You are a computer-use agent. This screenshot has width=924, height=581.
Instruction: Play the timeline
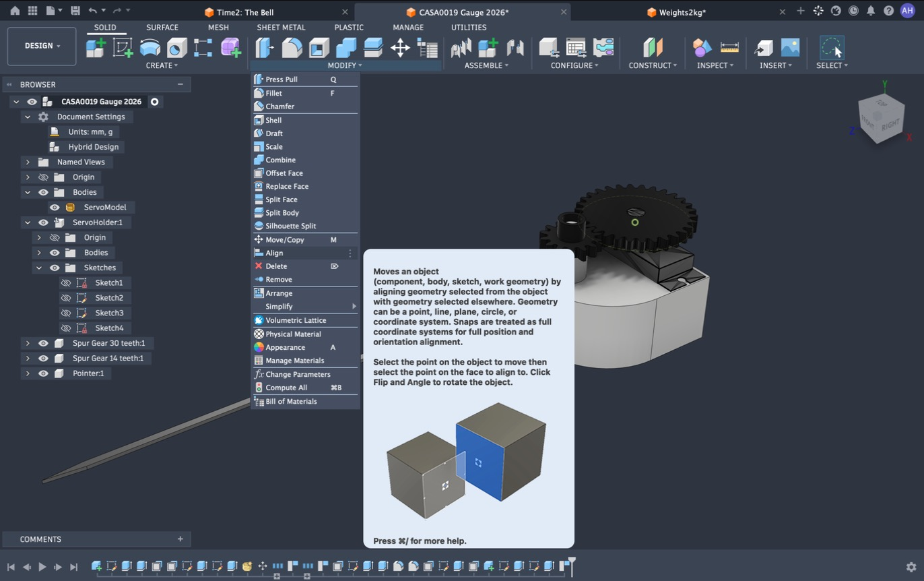42,568
